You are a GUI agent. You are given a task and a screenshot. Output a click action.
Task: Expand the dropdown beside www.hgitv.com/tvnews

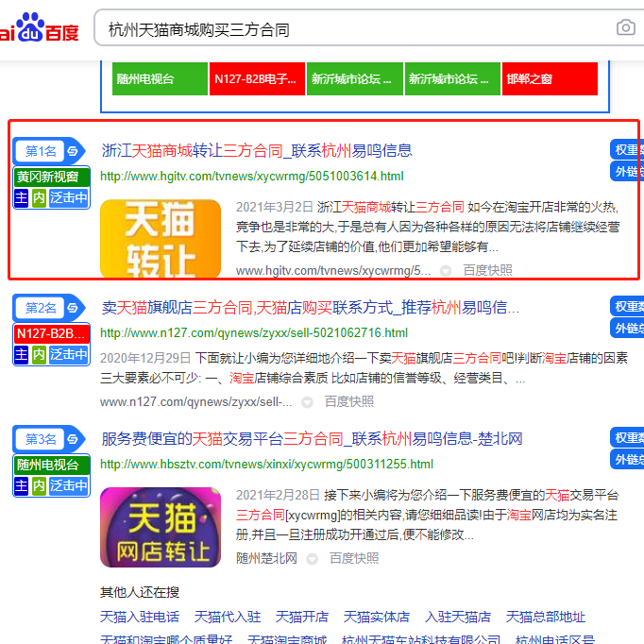pyautogui.click(x=446, y=271)
